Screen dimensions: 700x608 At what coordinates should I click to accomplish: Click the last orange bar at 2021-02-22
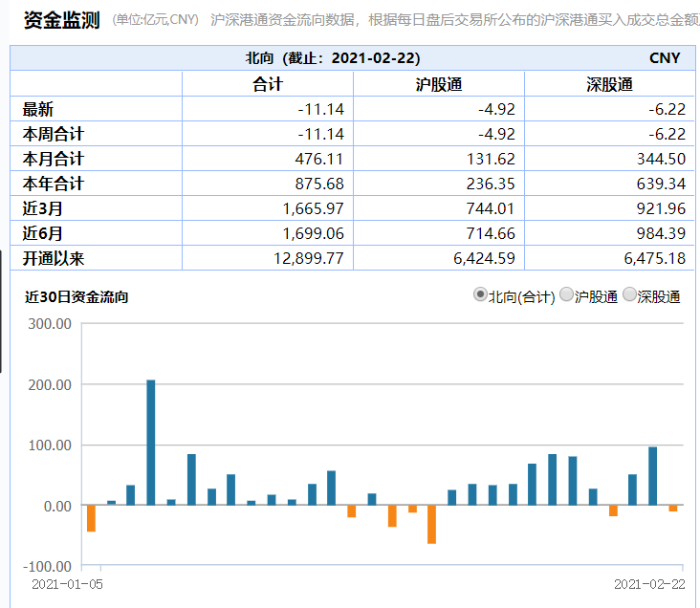(x=673, y=509)
